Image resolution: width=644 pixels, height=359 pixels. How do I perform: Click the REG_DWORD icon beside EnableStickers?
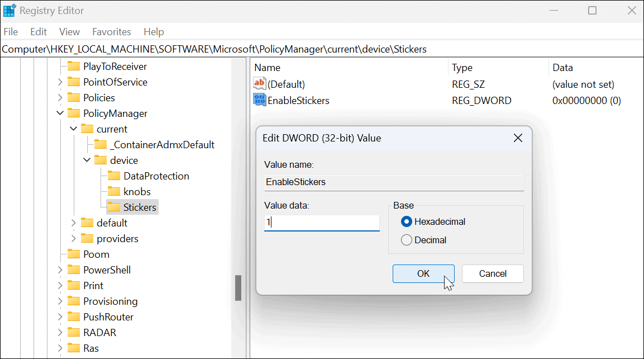tap(259, 100)
